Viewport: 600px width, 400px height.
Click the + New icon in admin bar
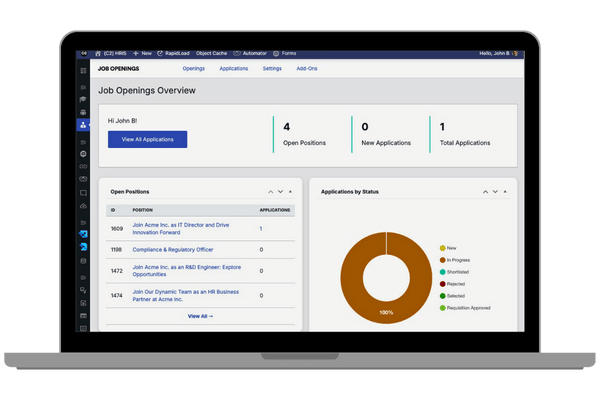click(136, 53)
